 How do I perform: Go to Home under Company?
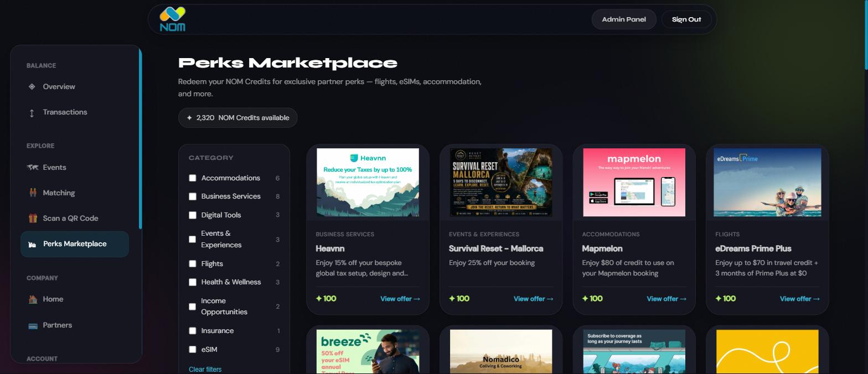coord(75,299)
